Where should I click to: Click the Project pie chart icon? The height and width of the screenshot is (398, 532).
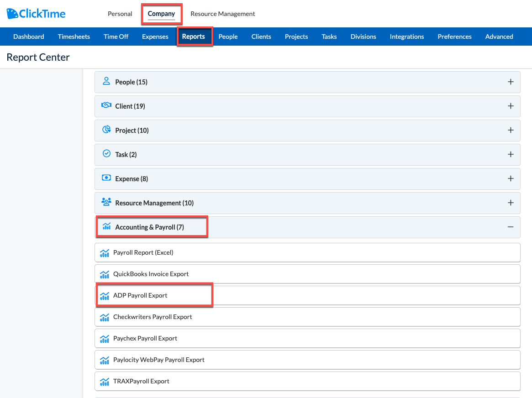(106, 130)
